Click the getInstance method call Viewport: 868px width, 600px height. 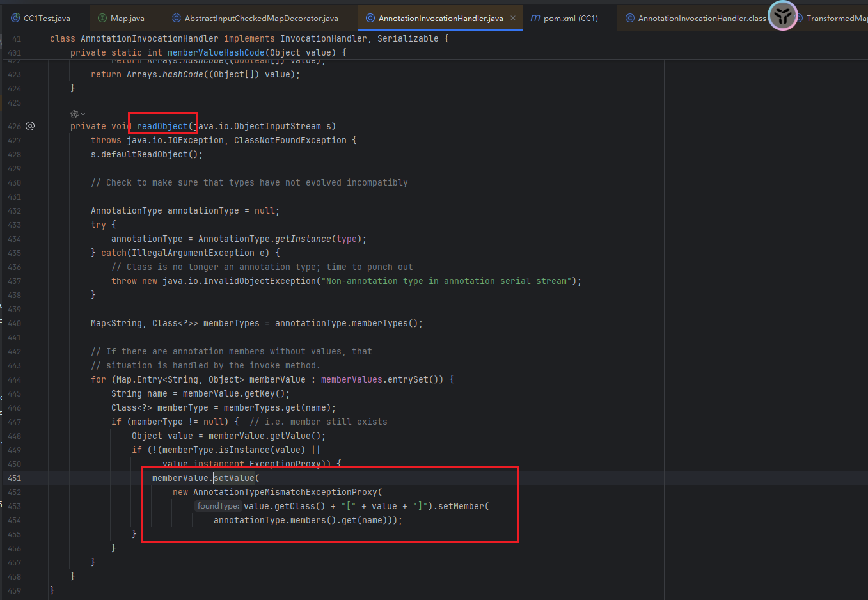(303, 239)
